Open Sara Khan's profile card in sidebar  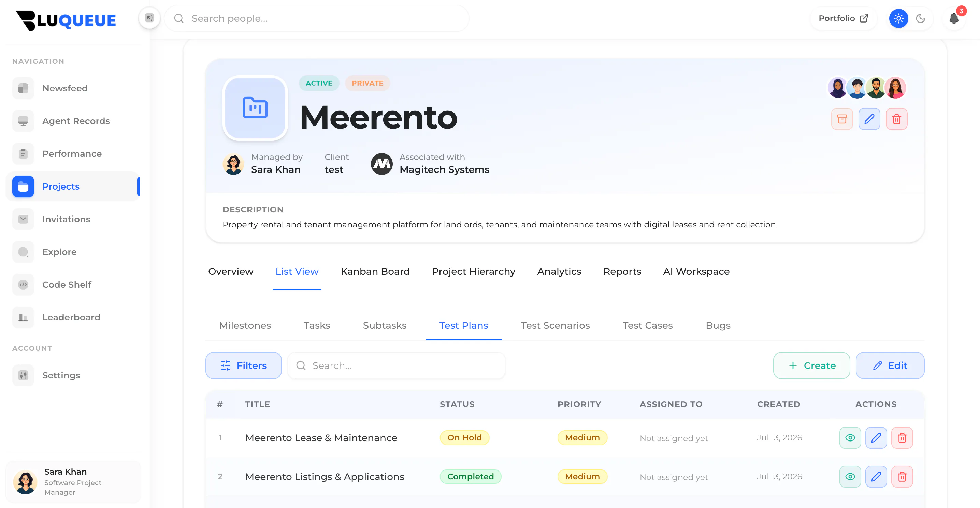coord(73,481)
